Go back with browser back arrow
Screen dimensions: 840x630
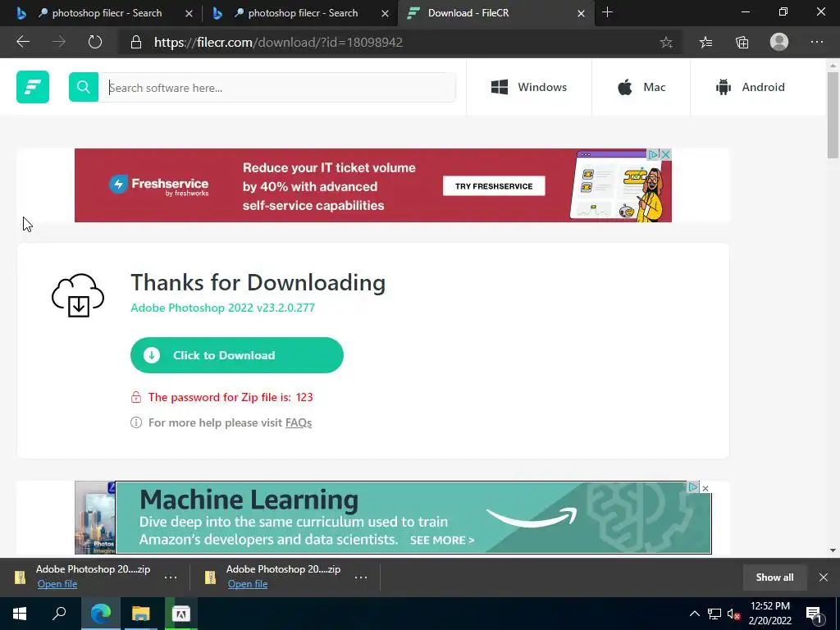click(x=23, y=42)
